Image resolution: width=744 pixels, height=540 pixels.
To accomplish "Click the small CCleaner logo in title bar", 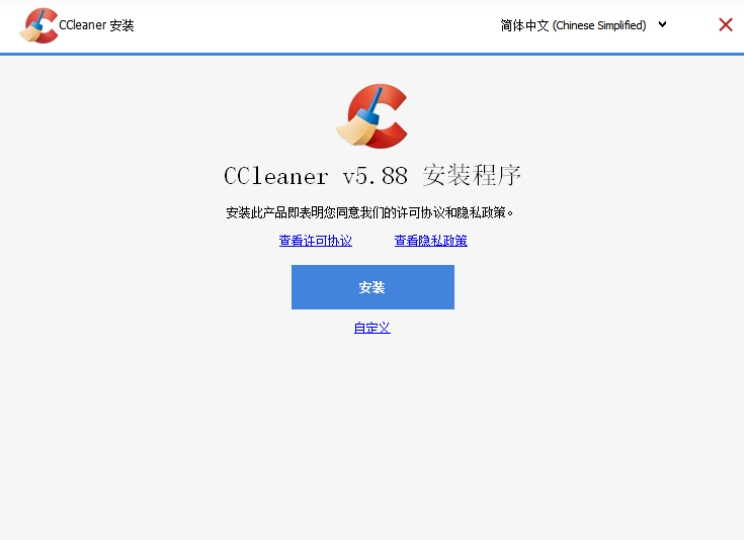I will click(x=39, y=25).
